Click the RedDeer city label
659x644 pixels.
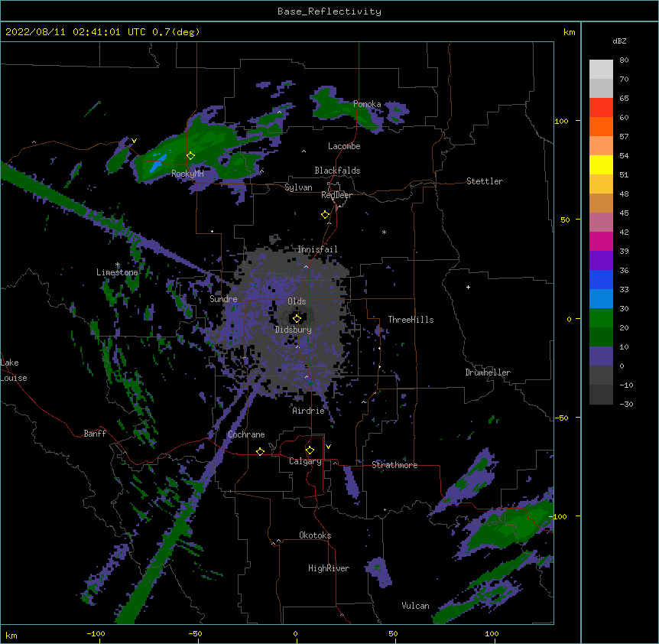click(x=336, y=195)
